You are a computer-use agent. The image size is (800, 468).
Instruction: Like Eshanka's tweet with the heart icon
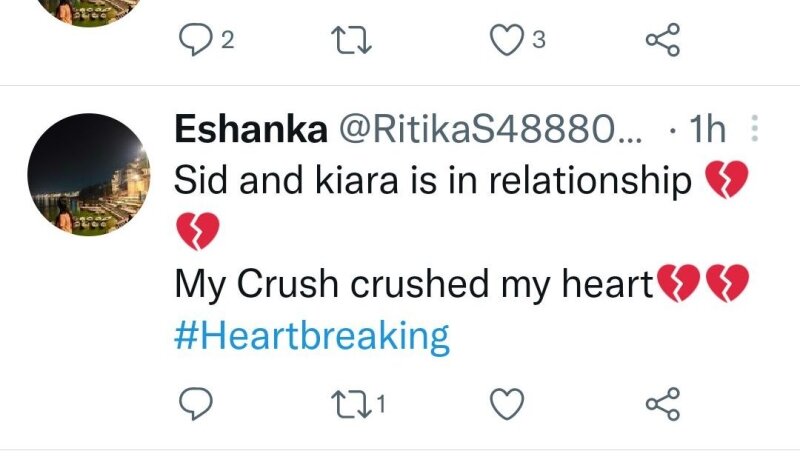[x=507, y=403]
